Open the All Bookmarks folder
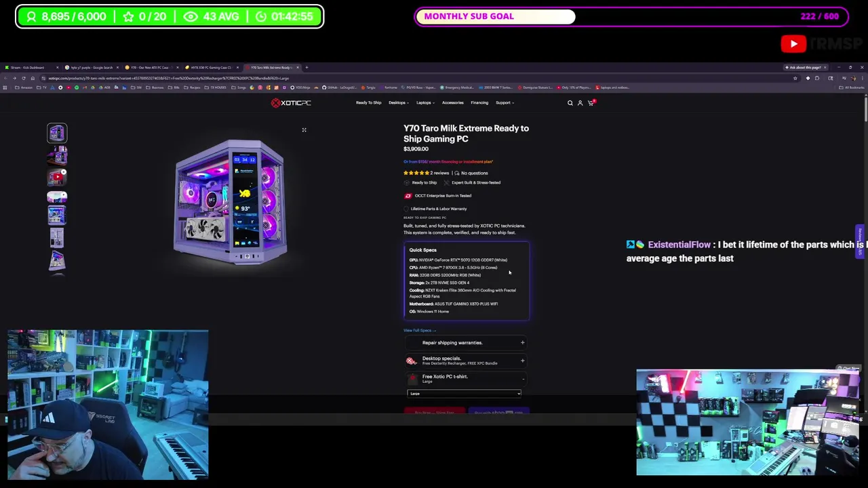The width and height of the screenshot is (868, 488). (852, 87)
